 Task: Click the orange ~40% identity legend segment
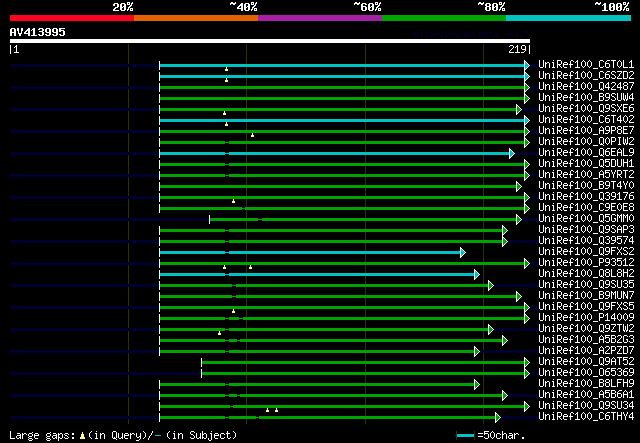[x=196, y=18]
